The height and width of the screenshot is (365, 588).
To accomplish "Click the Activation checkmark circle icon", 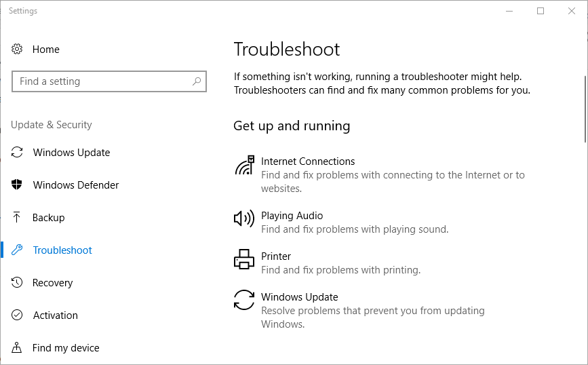I will pyautogui.click(x=18, y=315).
